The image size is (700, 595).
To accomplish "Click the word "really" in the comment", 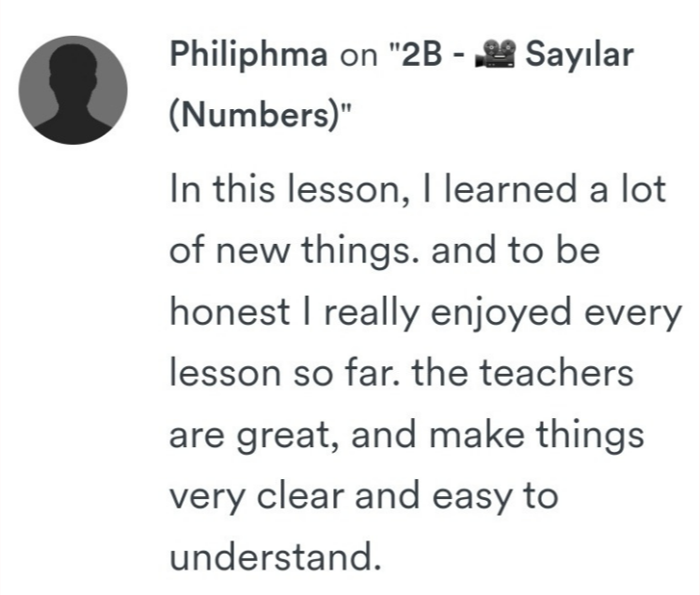I will click(x=371, y=314).
